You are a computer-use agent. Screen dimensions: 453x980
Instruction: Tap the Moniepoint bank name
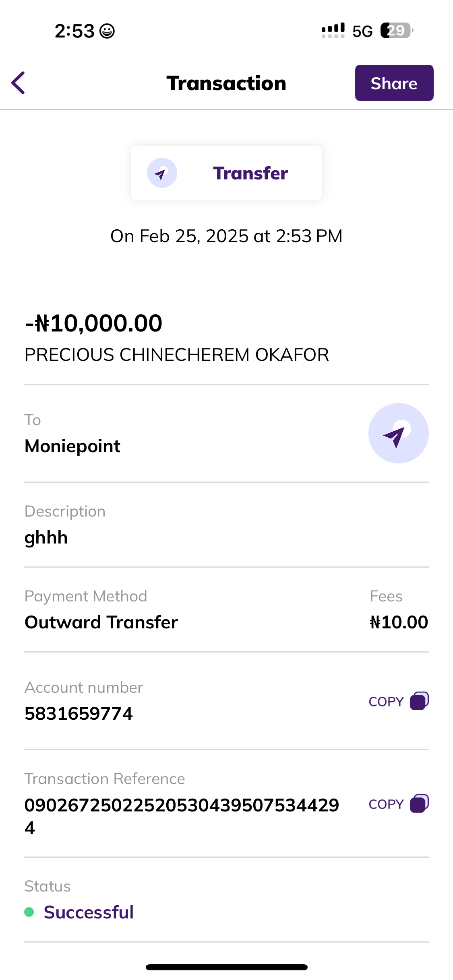click(x=72, y=446)
